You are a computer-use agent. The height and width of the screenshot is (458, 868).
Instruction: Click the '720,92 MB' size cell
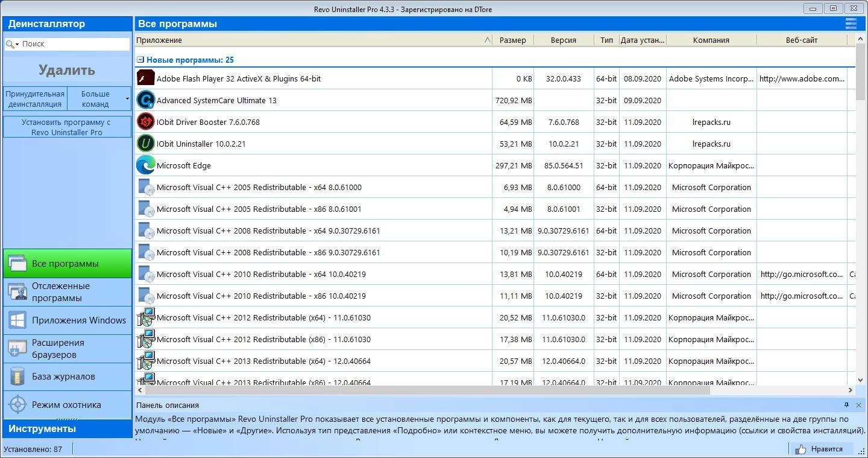point(513,100)
